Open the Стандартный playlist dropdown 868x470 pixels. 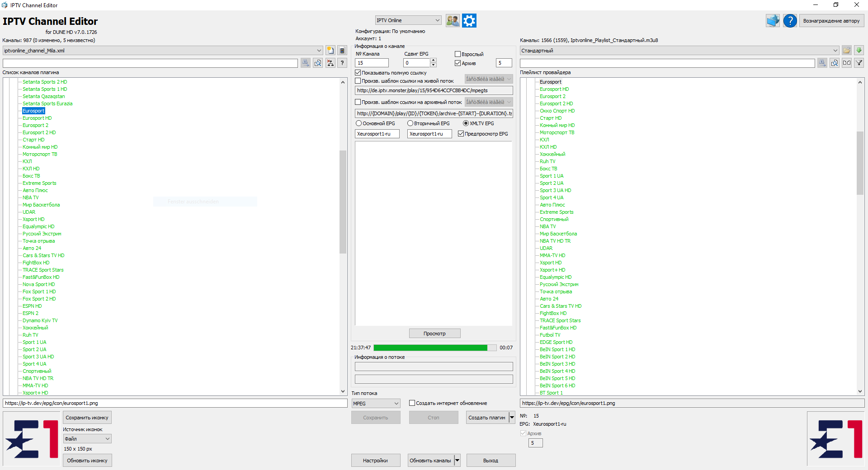679,51
